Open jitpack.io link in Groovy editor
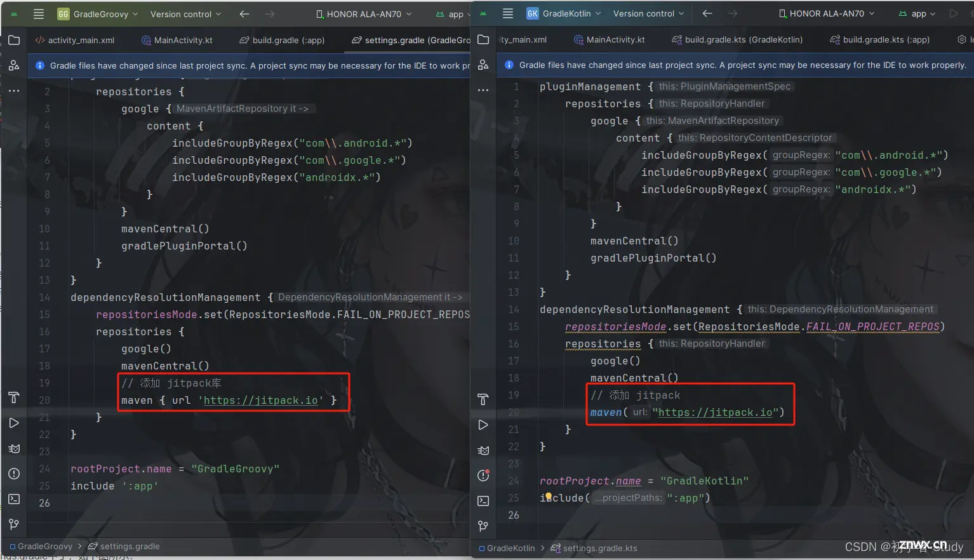This screenshot has height=560, width=974. click(x=260, y=400)
